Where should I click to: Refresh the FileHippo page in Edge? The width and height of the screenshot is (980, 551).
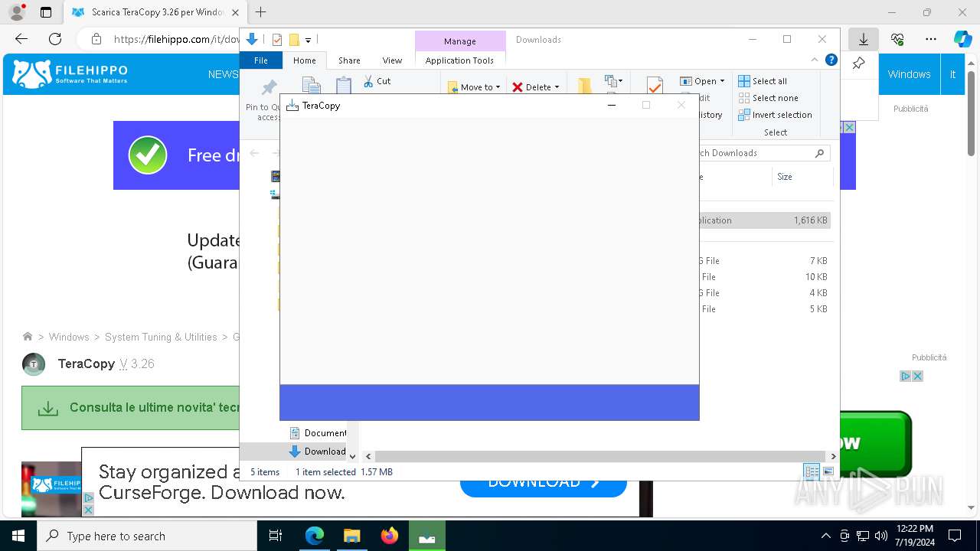[55, 39]
